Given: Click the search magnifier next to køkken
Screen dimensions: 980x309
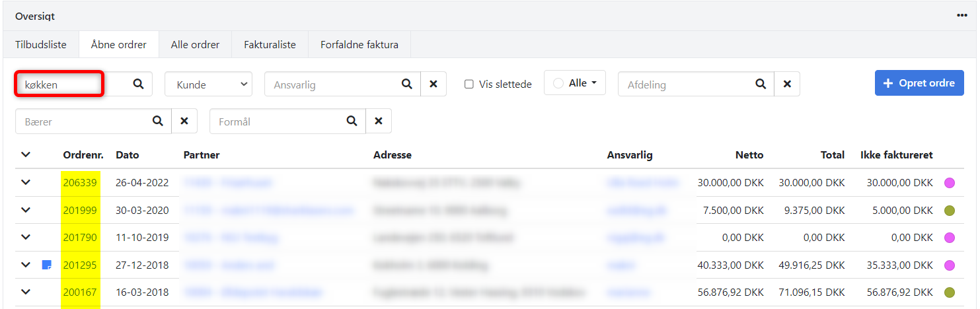Looking at the screenshot, I should 138,85.
